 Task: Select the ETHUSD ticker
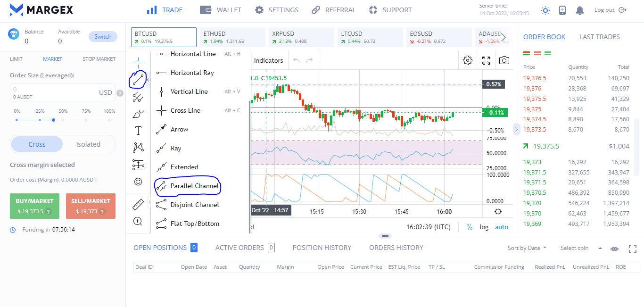point(232,37)
